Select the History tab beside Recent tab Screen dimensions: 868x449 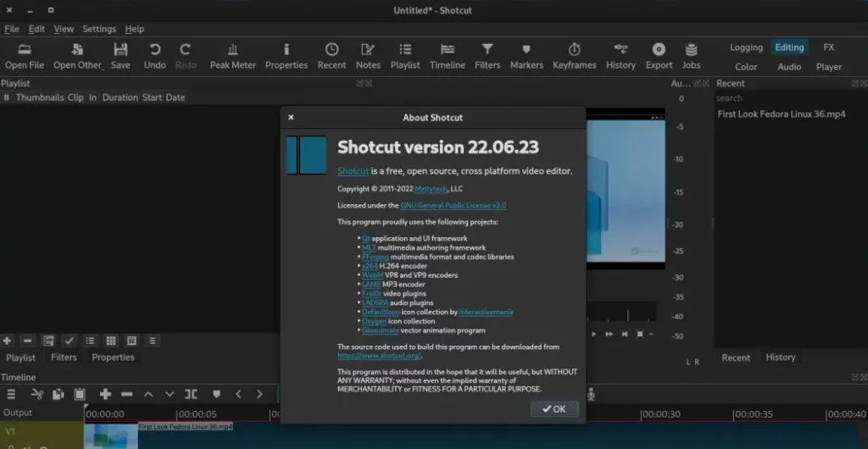781,358
